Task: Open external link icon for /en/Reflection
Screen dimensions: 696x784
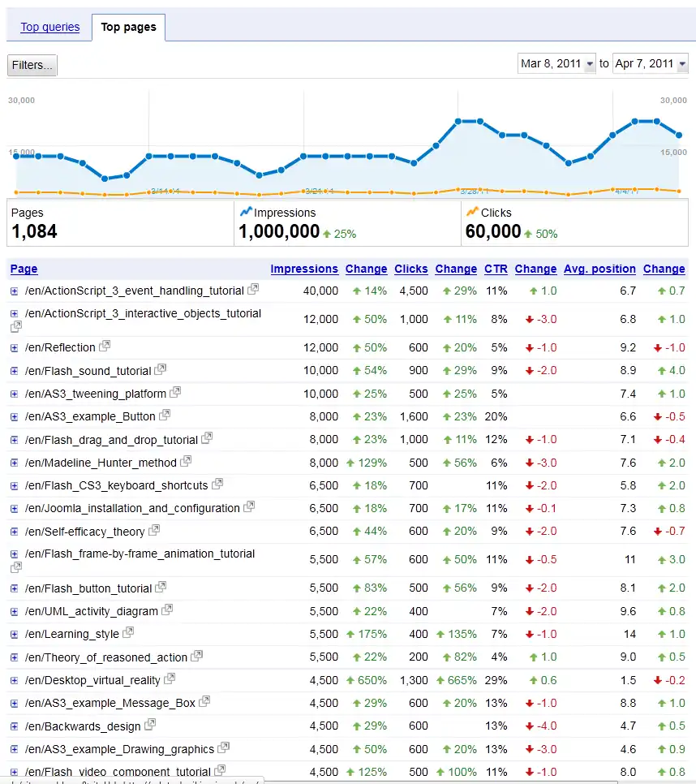Action: click(x=104, y=347)
